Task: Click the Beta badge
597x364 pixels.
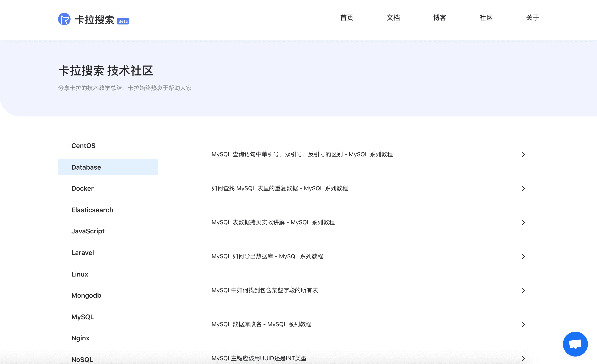Action: (123, 21)
